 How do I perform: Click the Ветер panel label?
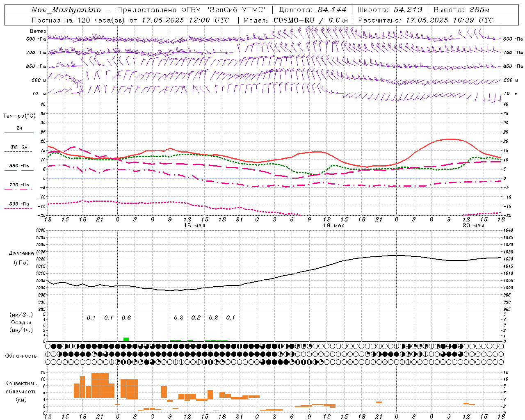click(x=38, y=31)
